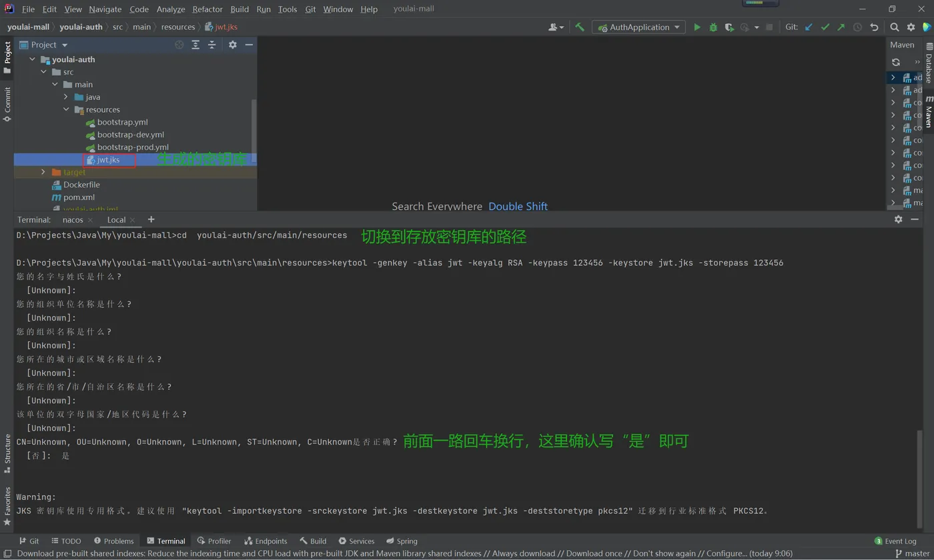
Task: Collapse all in Project panel
Action: (212, 45)
